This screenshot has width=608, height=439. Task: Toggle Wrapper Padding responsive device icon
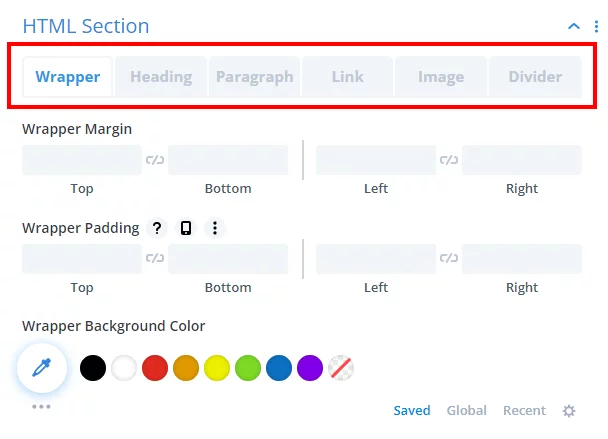pos(186,228)
